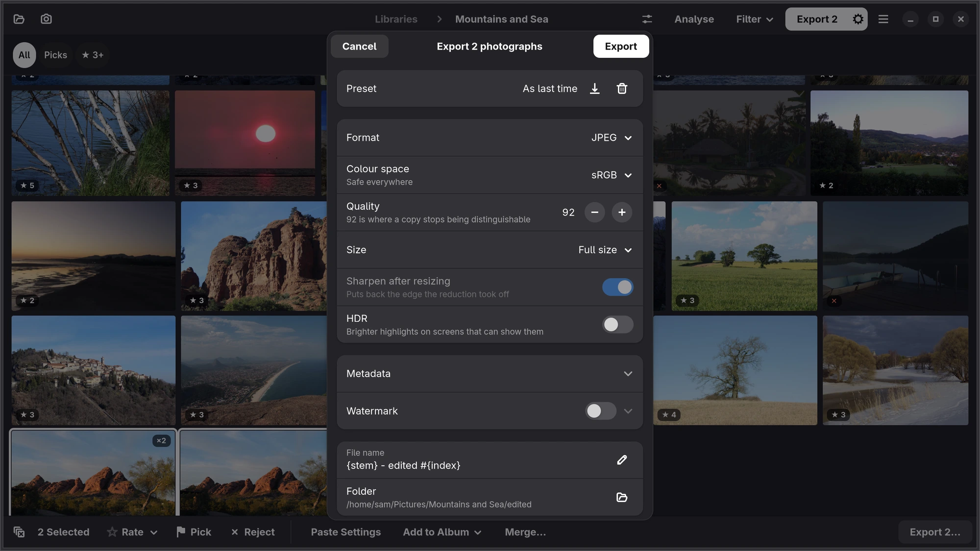Save preset with the download icon

pyautogui.click(x=594, y=89)
